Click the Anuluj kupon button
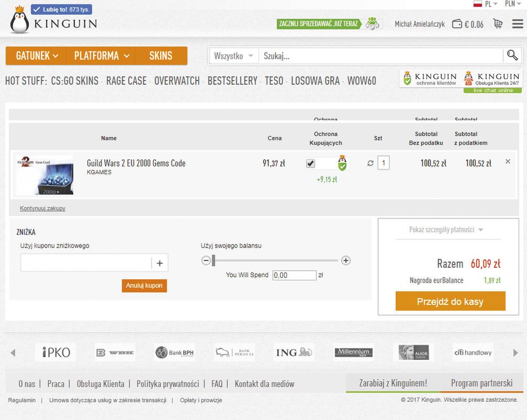The width and height of the screenshot is (527, 420). click(x=144, y=286)
